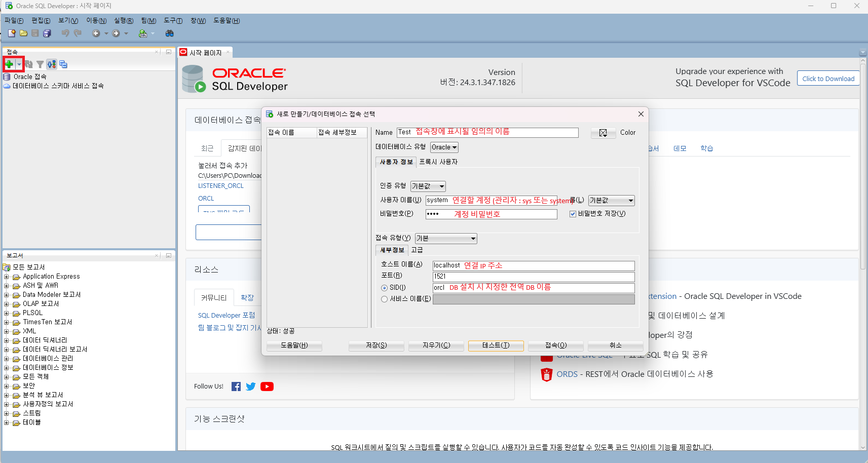The width and height of the screenshot is (868, 463).
Task: Click the ORDS red shield icon
Action: tap(546, 374)
